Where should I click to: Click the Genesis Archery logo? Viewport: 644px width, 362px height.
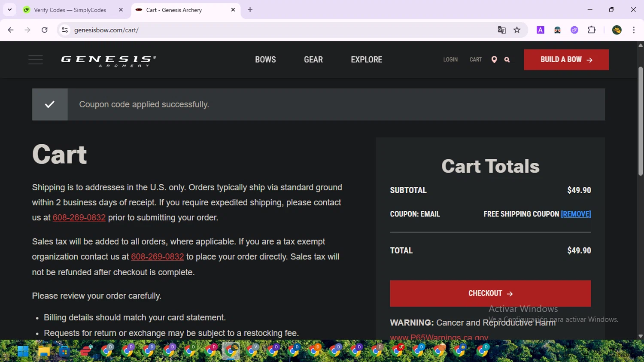[109, 61]
